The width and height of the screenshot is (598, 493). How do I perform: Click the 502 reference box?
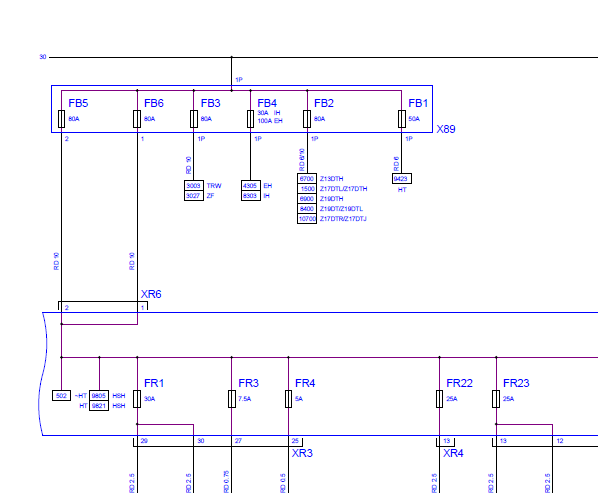[x=61, y=395]
